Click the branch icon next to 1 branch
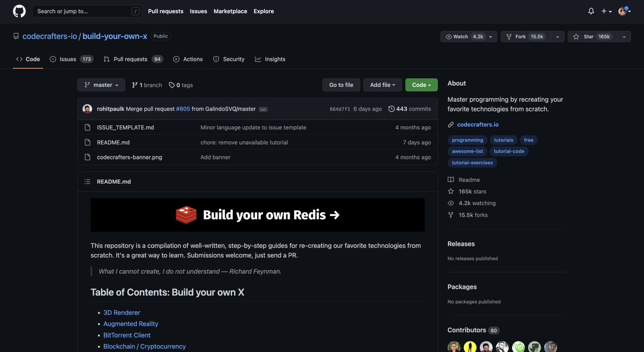Image resolution: width=644 pixels, height=352 pixels. tap(134, 84)
